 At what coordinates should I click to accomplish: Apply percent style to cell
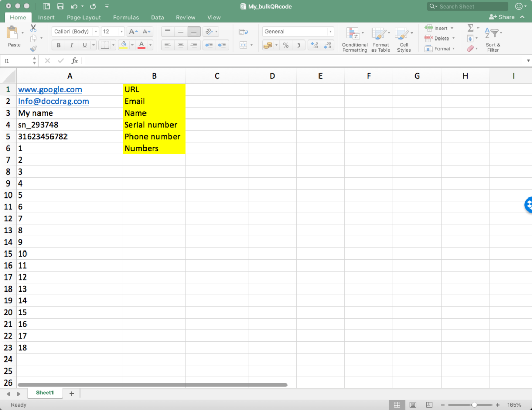tap(285, 45)
